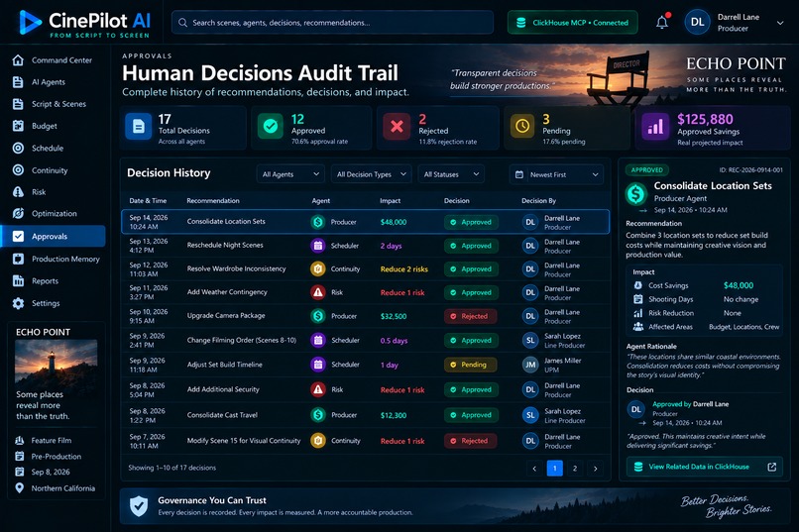Screen dimensions: 799x532
Task: Click the next page arrow
Action: (x=595, y=469)
